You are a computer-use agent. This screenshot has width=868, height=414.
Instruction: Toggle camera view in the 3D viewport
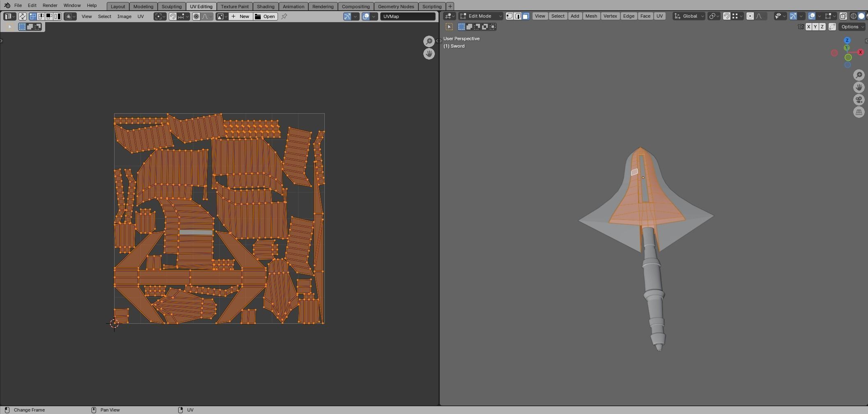[859, 100]
